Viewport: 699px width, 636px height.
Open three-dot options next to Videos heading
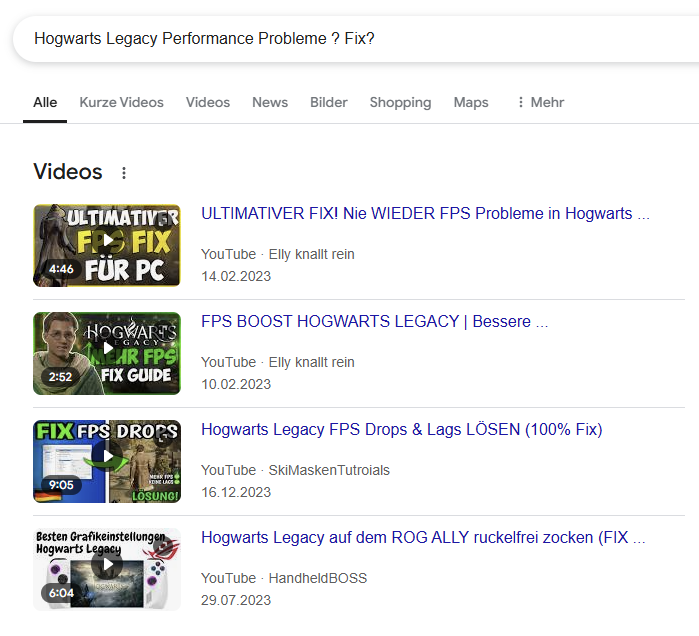[x=124, y=173]
